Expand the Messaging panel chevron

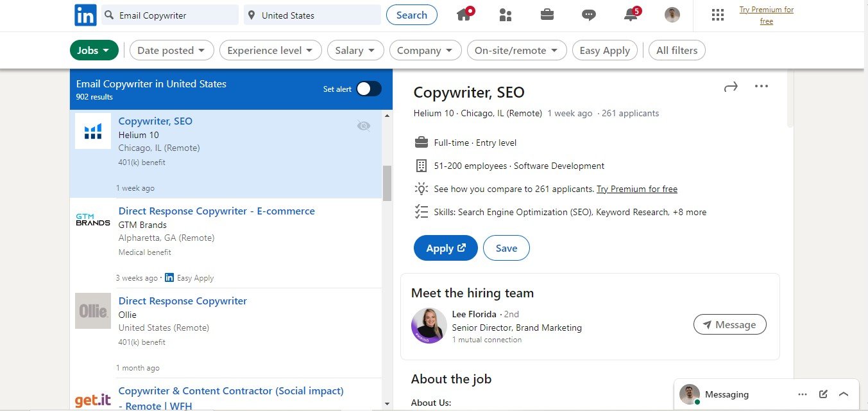coord(844,394)
